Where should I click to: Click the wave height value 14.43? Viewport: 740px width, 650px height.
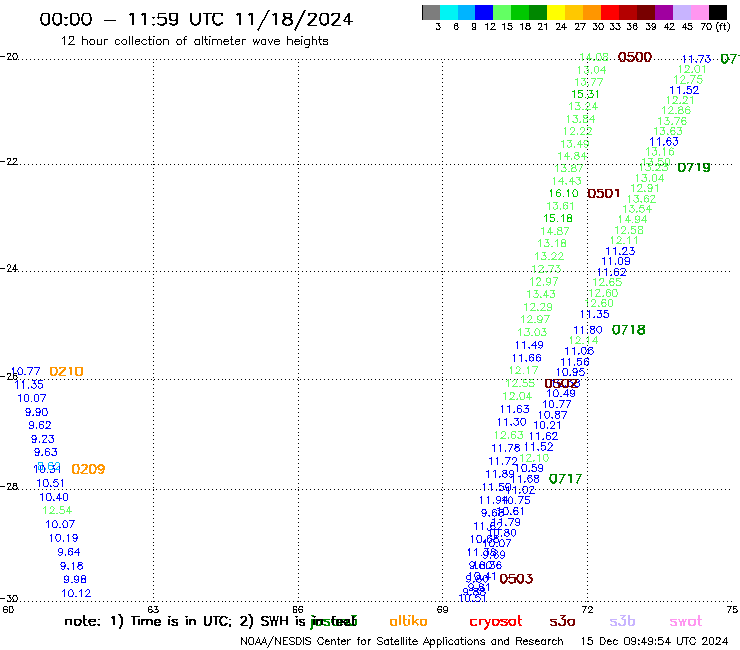pyautogui.click(x=567, y=181)
